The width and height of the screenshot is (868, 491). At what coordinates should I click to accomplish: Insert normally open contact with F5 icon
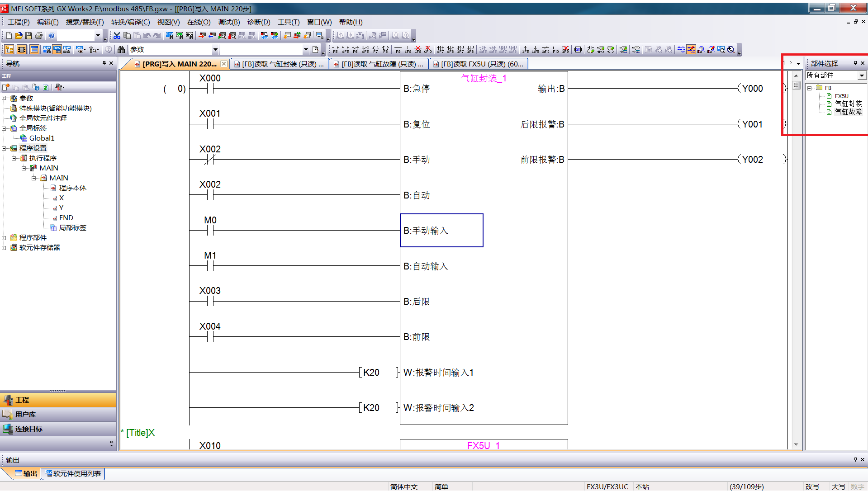pyautogui.click(x=335, y=50)
